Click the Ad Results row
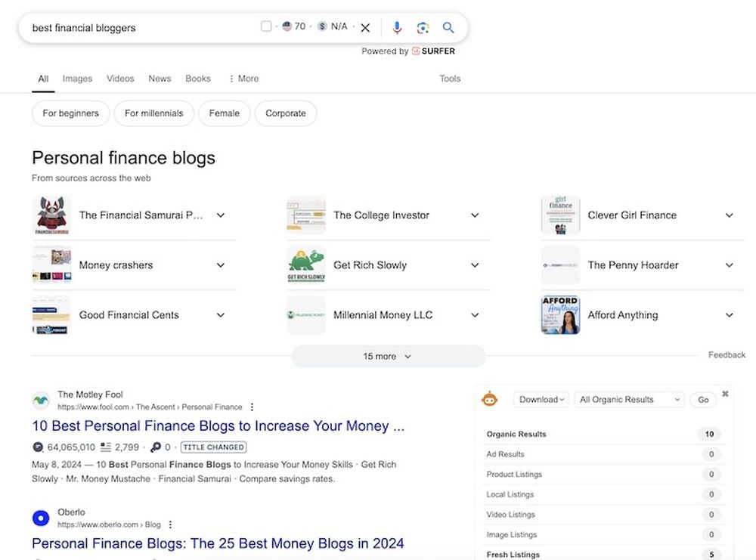Image resolution: width=756 pixels, height=560 pixels. pos(603,454)
